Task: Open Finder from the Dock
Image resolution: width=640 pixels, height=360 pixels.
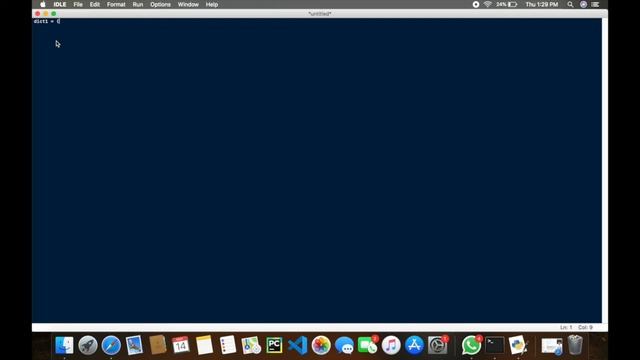Action: tap(64, 345)
